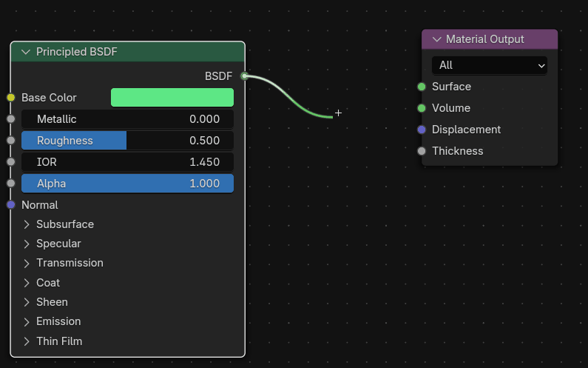Click the IOR value field
This screenshot has height=368, width=588.
pyautogui.click(x=127, y=162)
